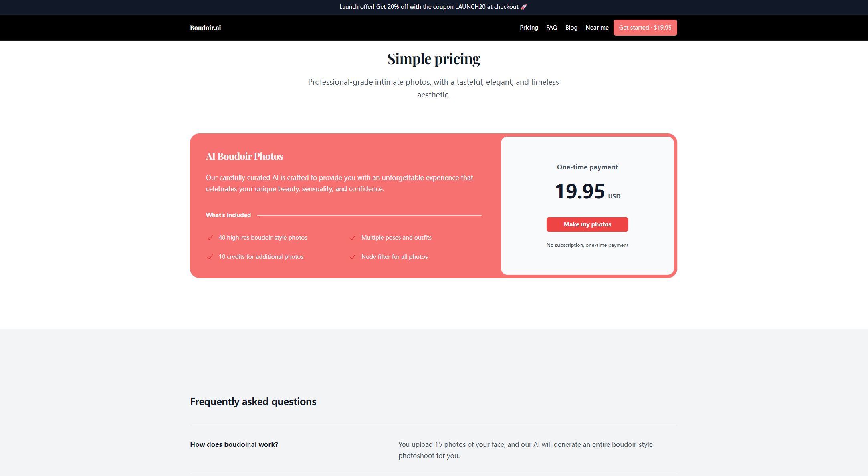Click the Make my photos button
The width and height of the screenshot is (868, 476).
click(x=587, y=224)
